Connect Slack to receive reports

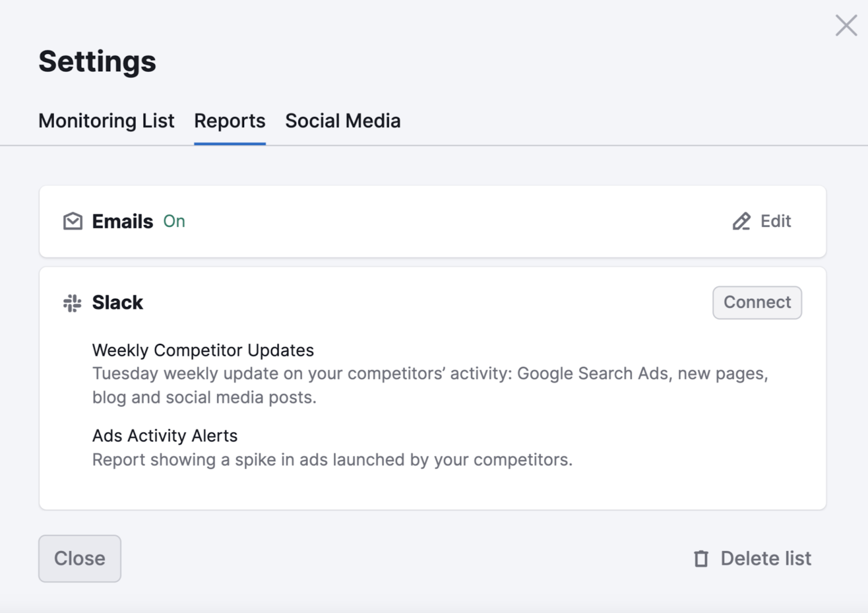pyautogui.click(x=757, y=302)
